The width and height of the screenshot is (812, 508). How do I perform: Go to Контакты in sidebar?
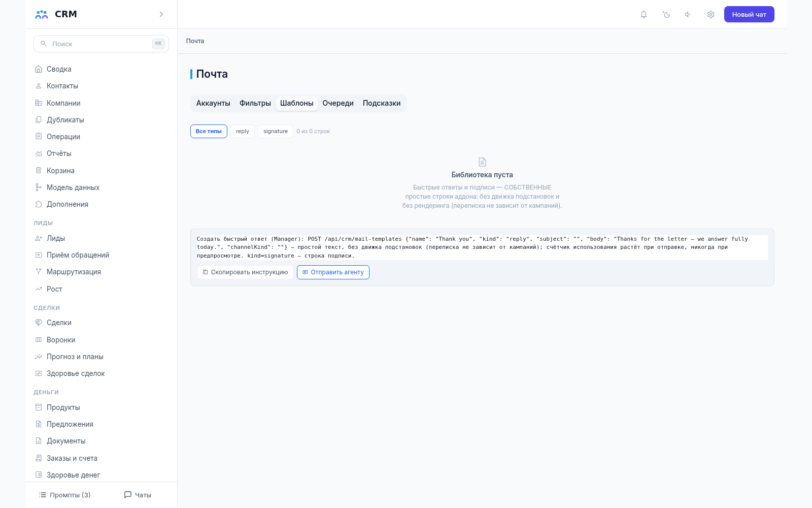click(101, 86)
